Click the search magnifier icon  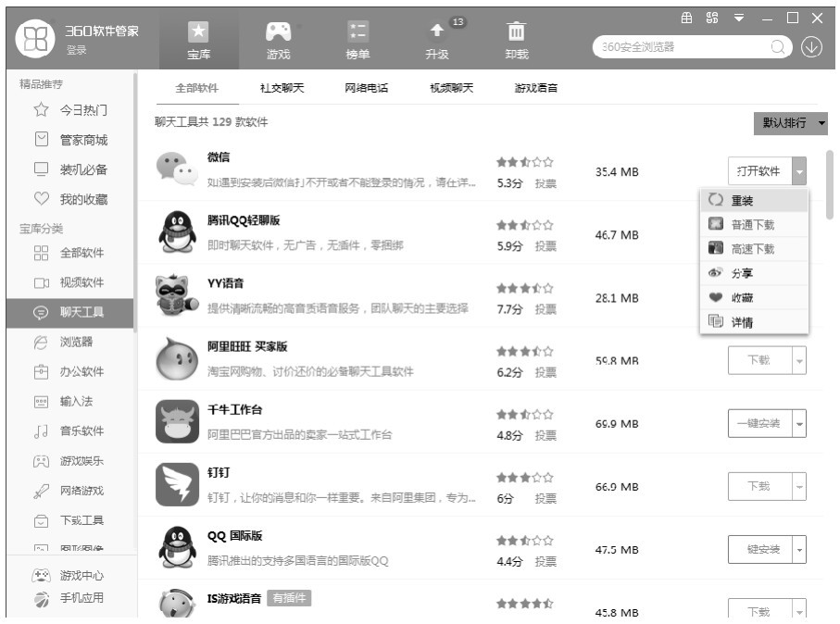pos(778,47)
